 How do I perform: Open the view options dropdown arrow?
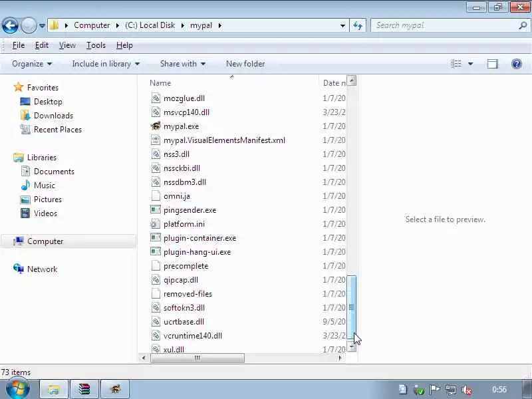coord(471,64)
